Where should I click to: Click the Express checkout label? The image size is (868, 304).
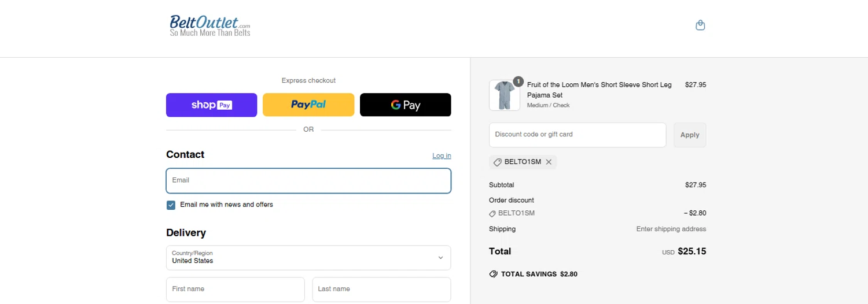308,80
